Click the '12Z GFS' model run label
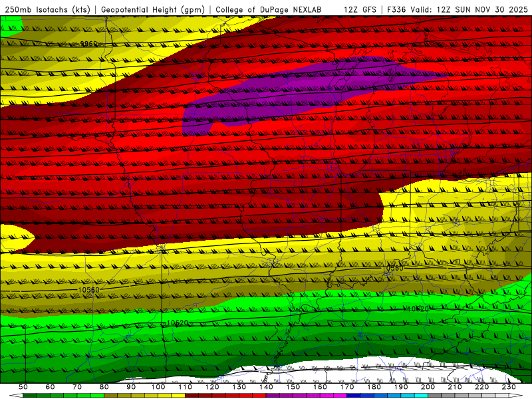Viewport: 532px width, 399px height. tap(360, 10)
